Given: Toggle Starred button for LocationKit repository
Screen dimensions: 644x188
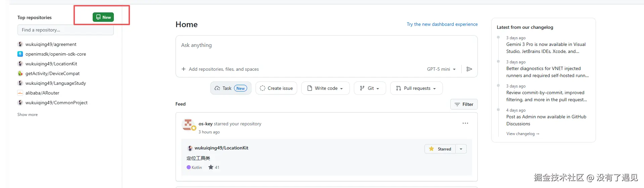Looking at the screenshot, I should click(x=440, y=149).
